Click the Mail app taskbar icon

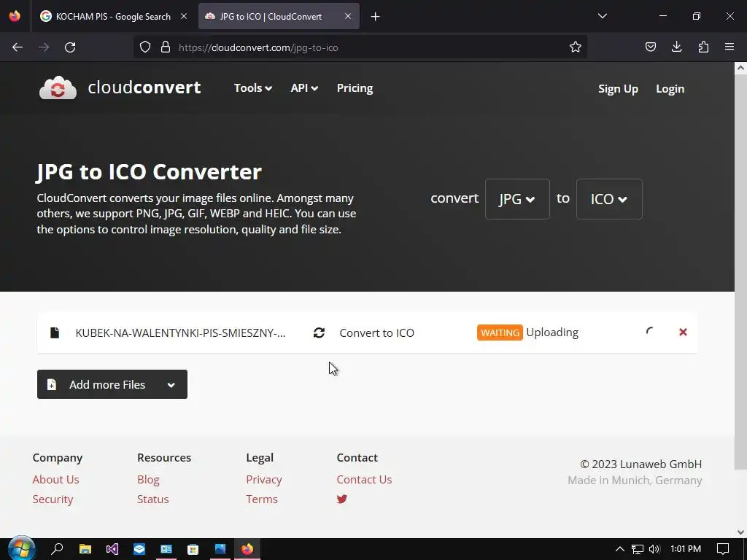[x=139, y=549]
